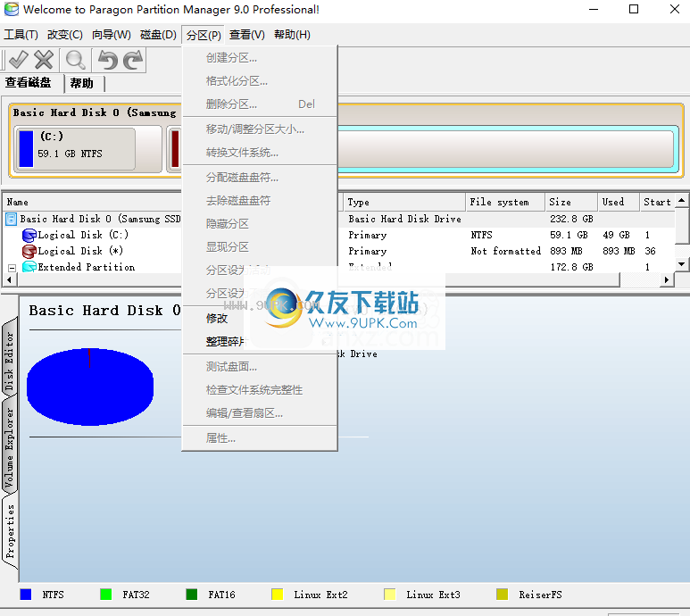Choose 分配磁盘盘符... menu entry
The width and height of the screenshot is (690, 616).
click(x=260, y=178)
